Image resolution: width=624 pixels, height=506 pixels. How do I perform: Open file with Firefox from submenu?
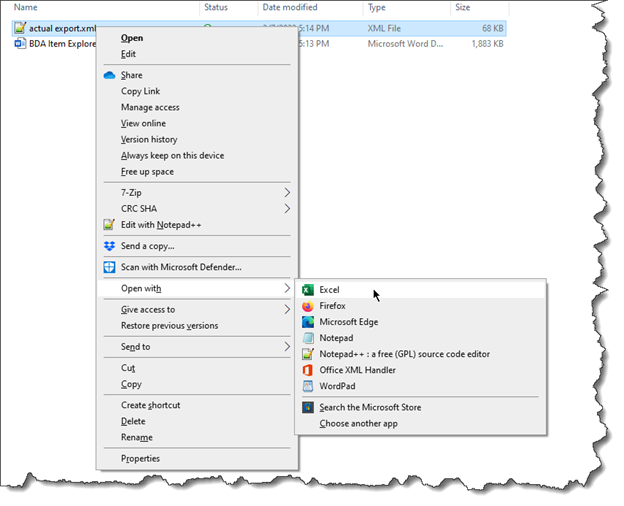coord(421,306)
